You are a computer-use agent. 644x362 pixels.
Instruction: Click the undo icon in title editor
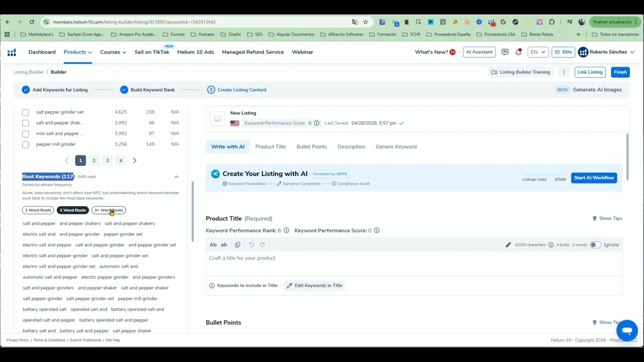point(251,245)
